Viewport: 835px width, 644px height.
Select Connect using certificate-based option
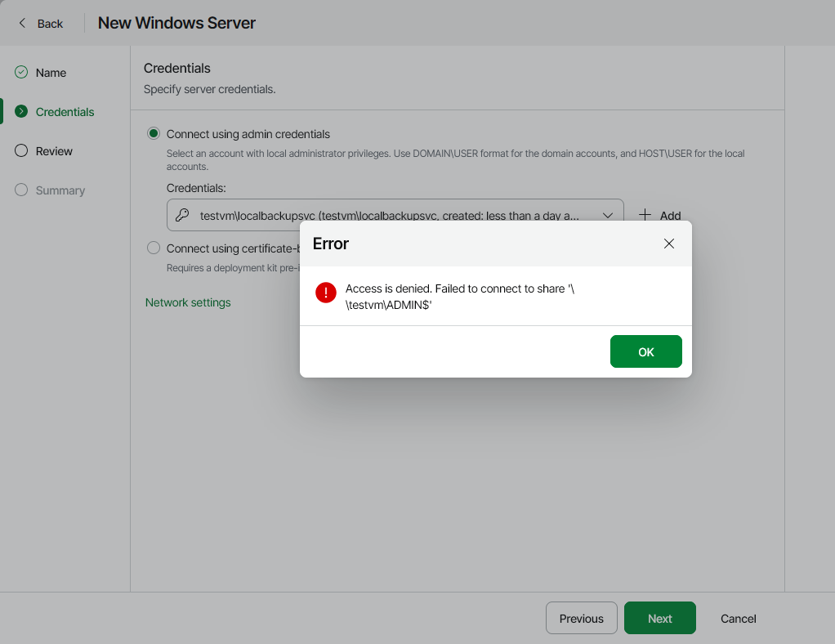tap(154, 248)
